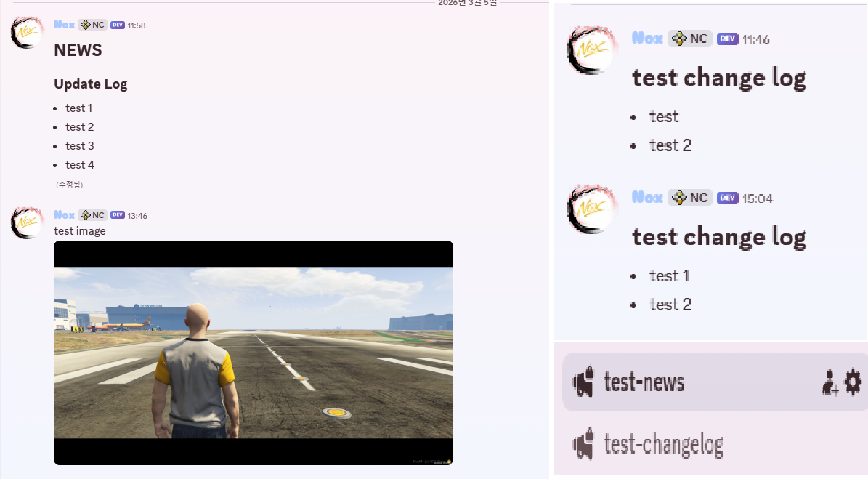Click NC server tag on the 15:04 message

690,198
